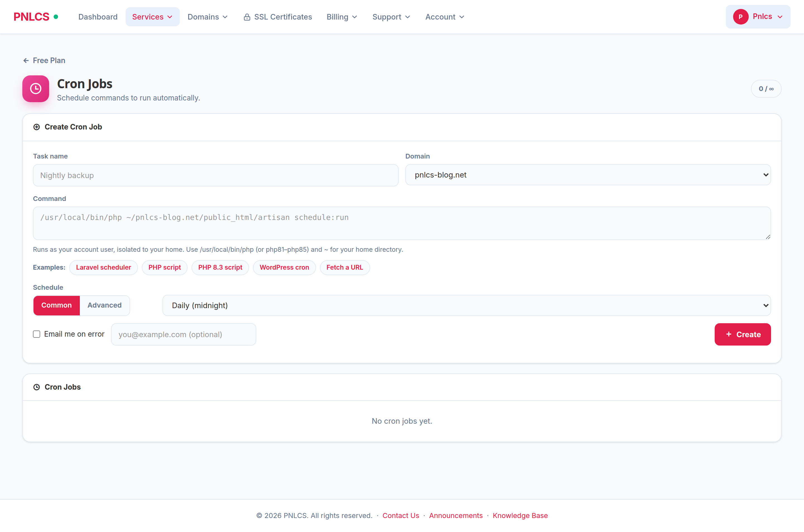Click the Command textarea resize handle
Screen dimensions: 804x532
(x=768, y=237)
